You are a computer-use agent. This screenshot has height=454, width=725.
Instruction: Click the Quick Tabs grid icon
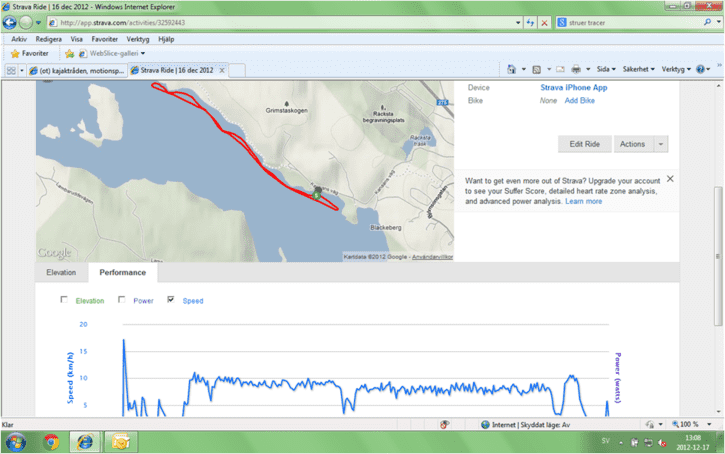[11, 70]
